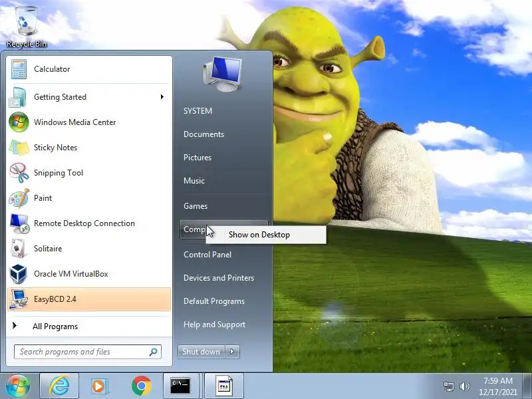Screen dimensions: 532x399
Task: Open Games from Start menu
Action: pos(196,206)
